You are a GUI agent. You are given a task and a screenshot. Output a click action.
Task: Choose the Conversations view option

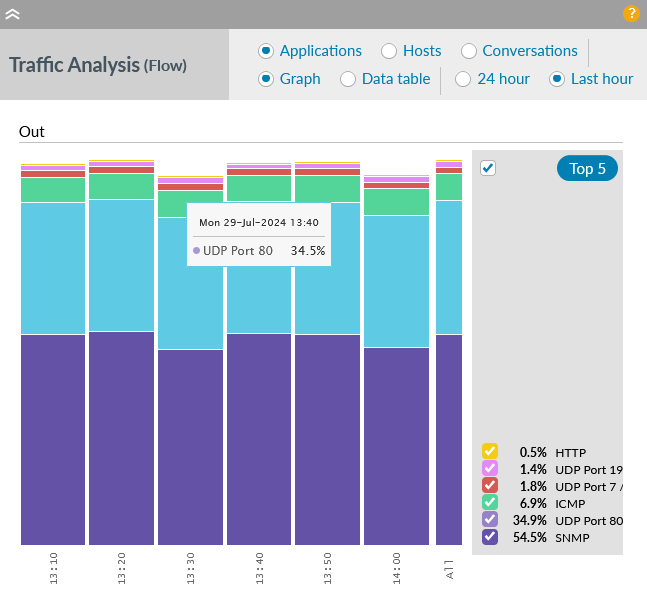pyautogui.click(x=468, y=51)
